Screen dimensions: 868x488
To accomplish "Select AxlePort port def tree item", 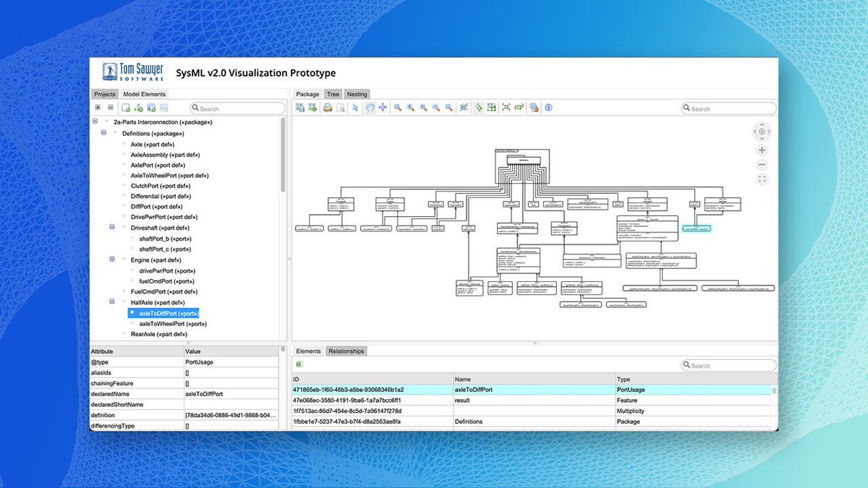I will (158, 165).
